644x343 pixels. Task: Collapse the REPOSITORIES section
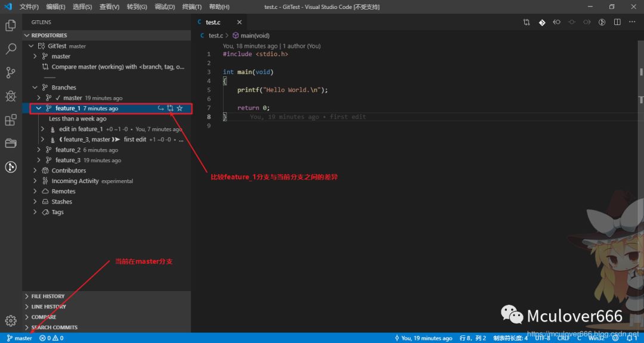(x=27, y=35)
